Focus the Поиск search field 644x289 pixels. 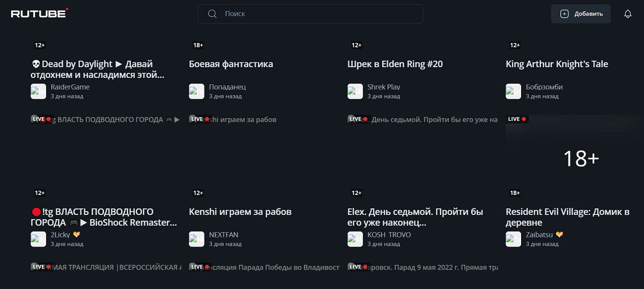pyautogui.click(x=310, y=14)
